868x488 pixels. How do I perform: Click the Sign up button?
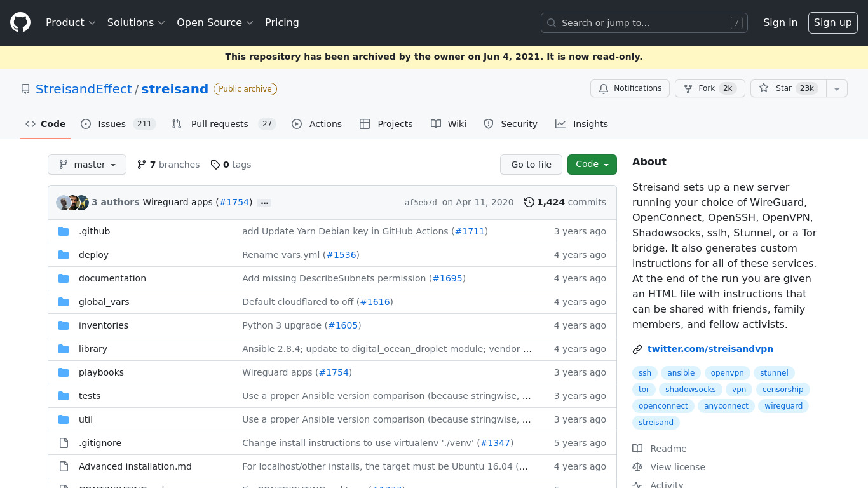tap(833, 23)
